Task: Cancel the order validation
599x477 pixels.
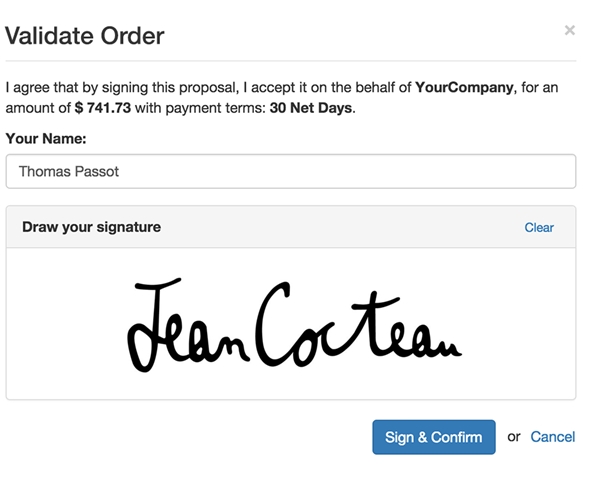Action: coord(552,437)
